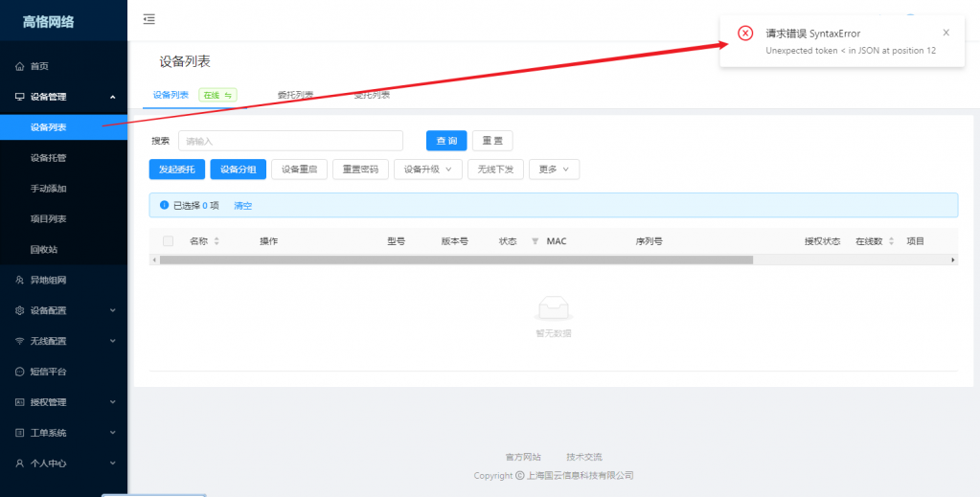Open the 设备升级 dropdown
The image size is (980, 497).
[x=428, y=169]
